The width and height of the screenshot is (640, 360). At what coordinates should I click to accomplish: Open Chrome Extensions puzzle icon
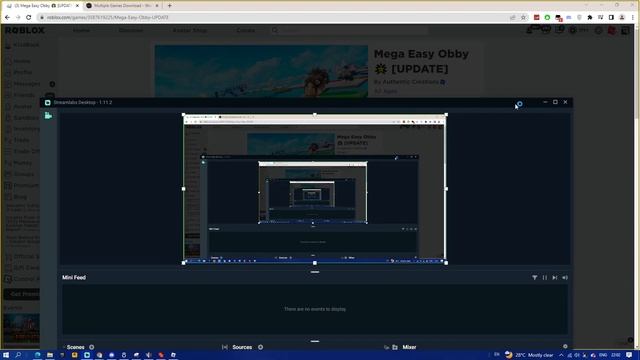coord(590,18)
